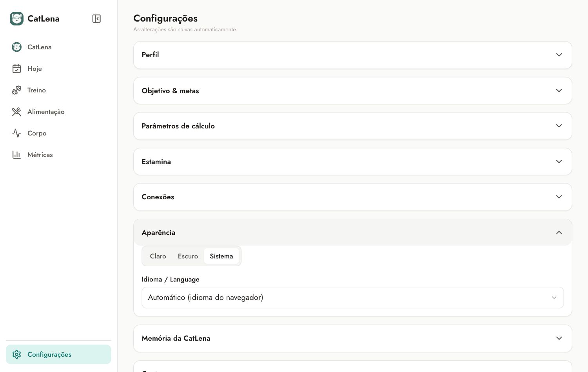Expand the Estamina section chevron
588x372 pixels.
(559, 161)
